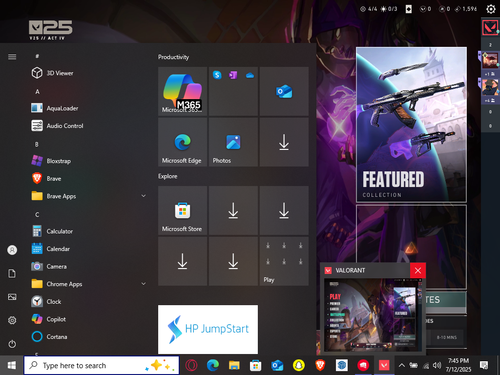Select the VALORANT window preview thumbnail
The height and width of the screenshot is (375, 500).
(x=373, y=315)
